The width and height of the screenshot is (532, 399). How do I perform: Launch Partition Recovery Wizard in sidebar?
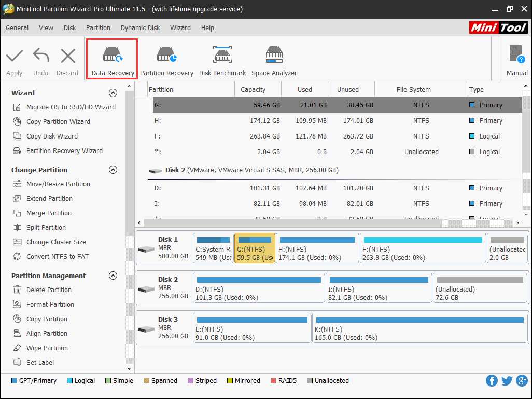coord(58,151)
